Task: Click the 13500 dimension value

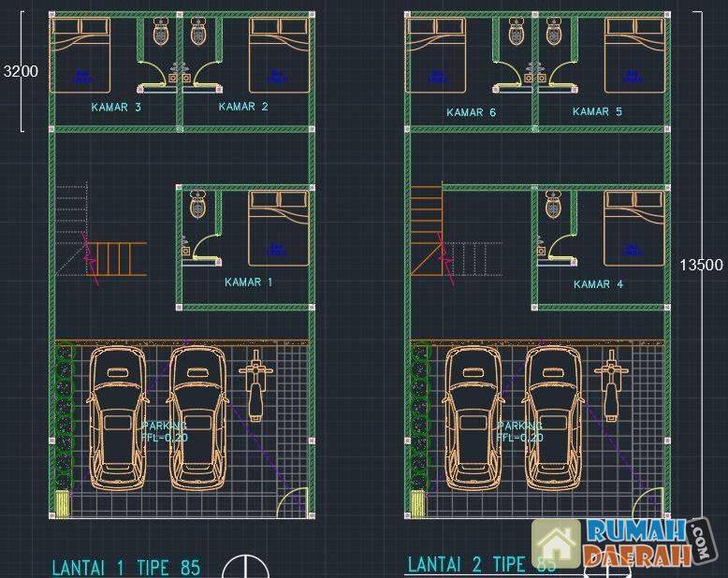Action: tap(700, 265)
